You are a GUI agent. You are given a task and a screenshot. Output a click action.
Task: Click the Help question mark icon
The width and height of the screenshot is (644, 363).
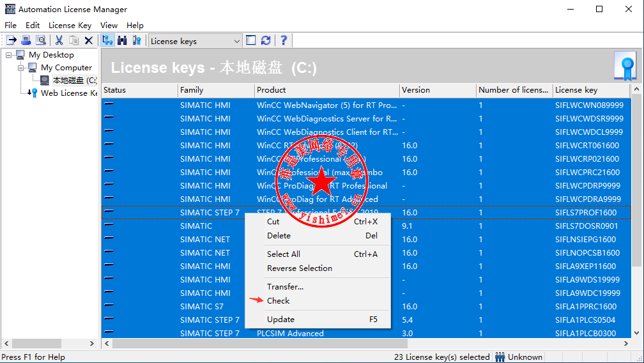(x=284, y=40)
